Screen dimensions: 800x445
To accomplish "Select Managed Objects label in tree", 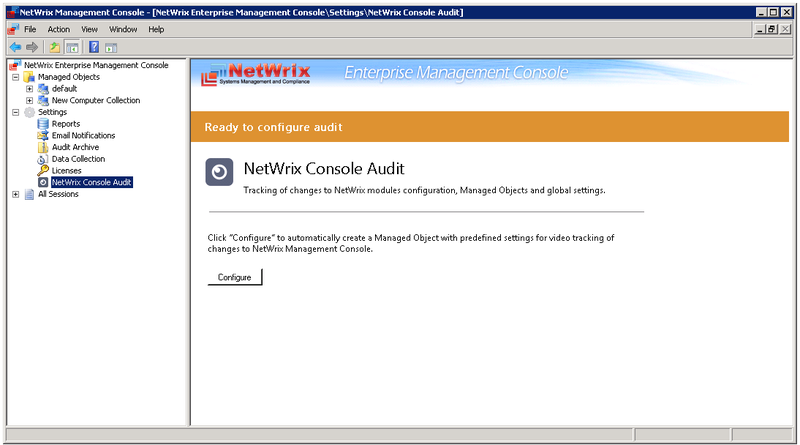I will [69, 77].
